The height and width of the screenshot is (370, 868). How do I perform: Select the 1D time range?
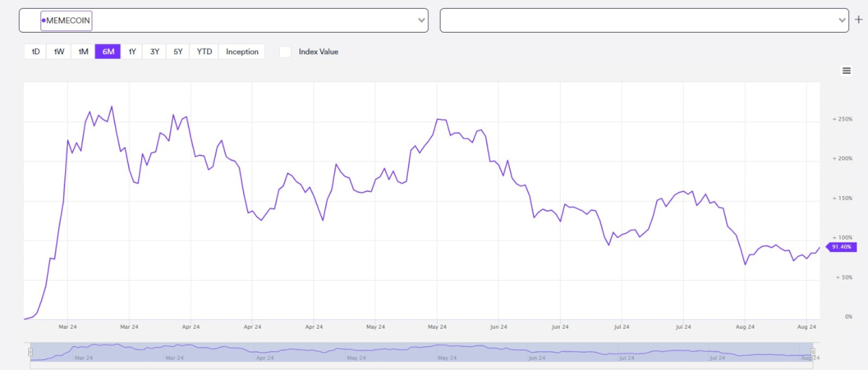[x=35, y=51]
